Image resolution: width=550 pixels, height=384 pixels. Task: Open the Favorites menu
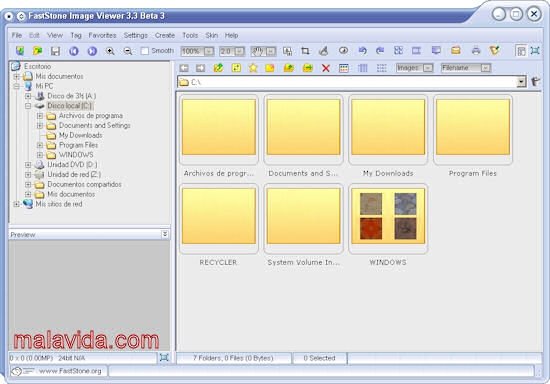click(x=102, y=35)
